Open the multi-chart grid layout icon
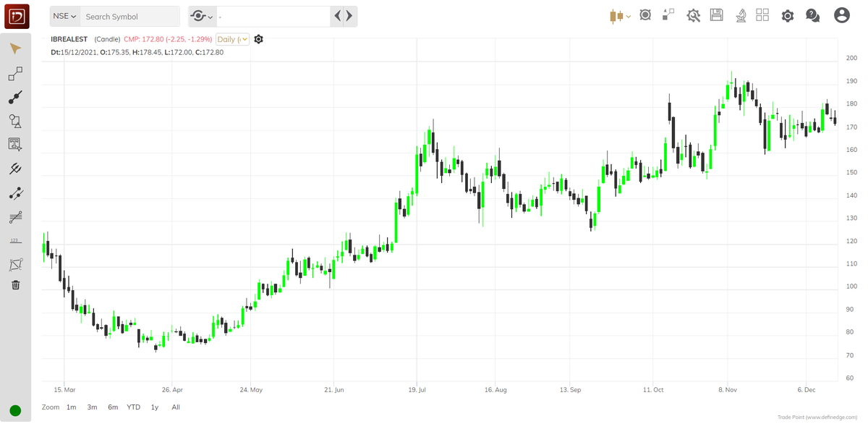868x424 pixels. pos(762,14)
